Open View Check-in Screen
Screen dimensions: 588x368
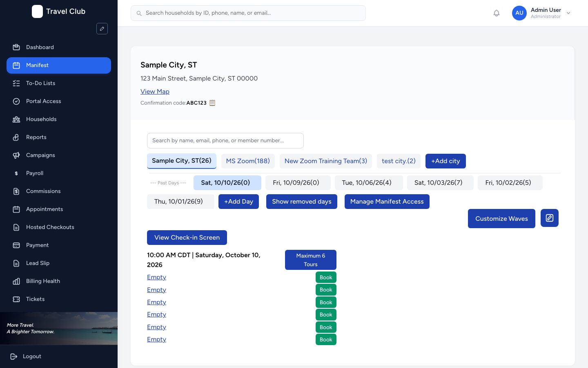(x=187, y=238)
